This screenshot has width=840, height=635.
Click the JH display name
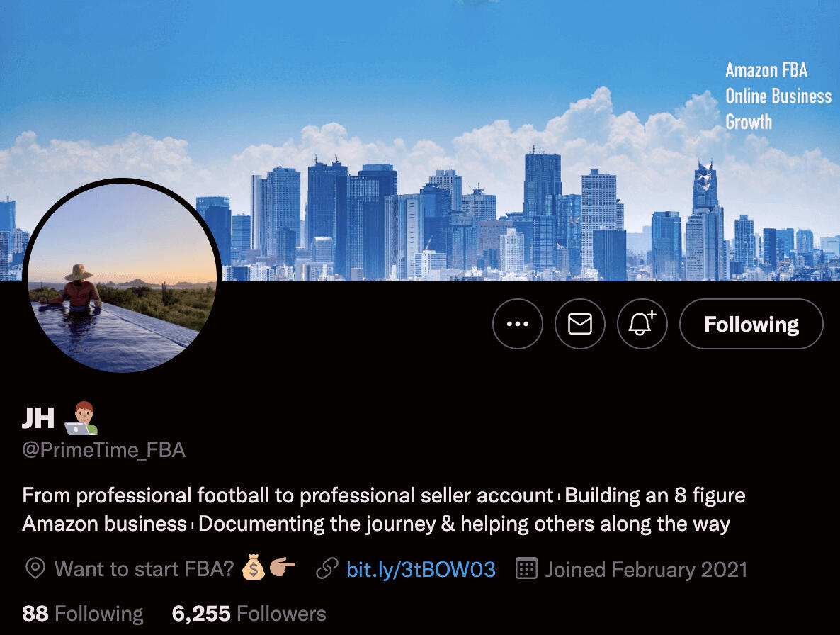pyautogui.click(x=38, y=418)
